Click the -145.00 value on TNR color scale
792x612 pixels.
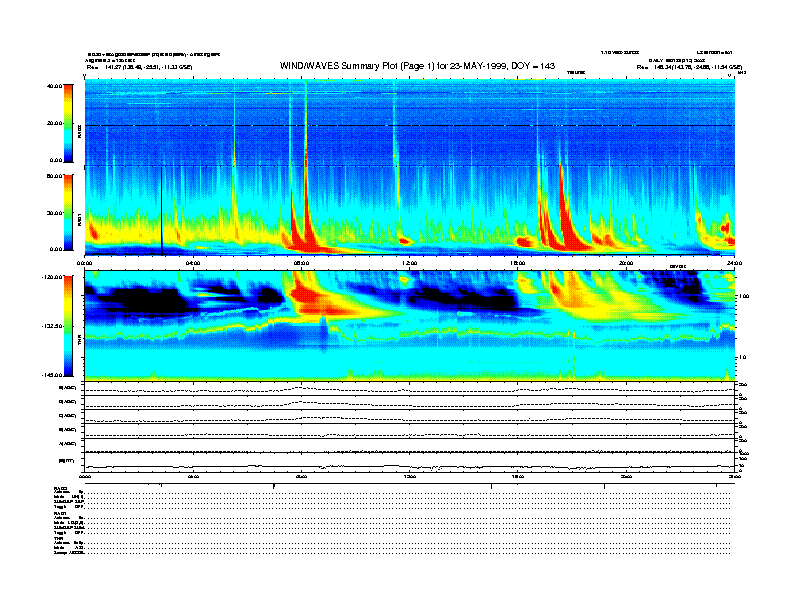point(52,375)
